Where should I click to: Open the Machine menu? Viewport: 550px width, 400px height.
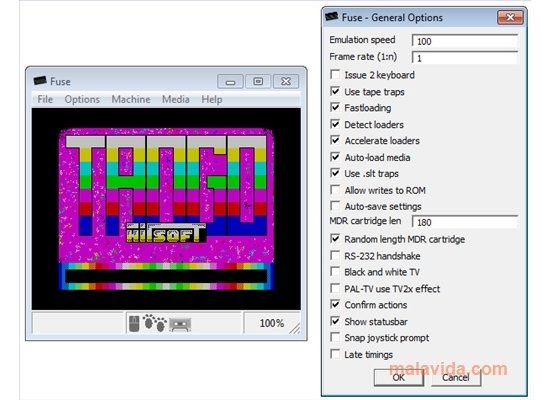(131, 99)
